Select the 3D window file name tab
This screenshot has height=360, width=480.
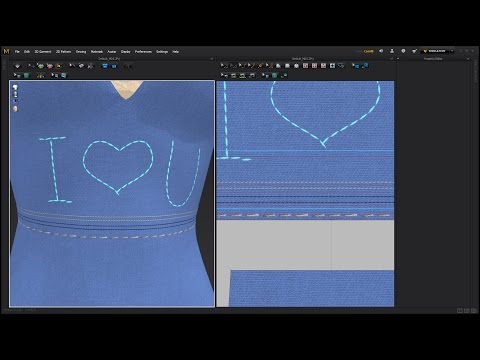point(109,59)
